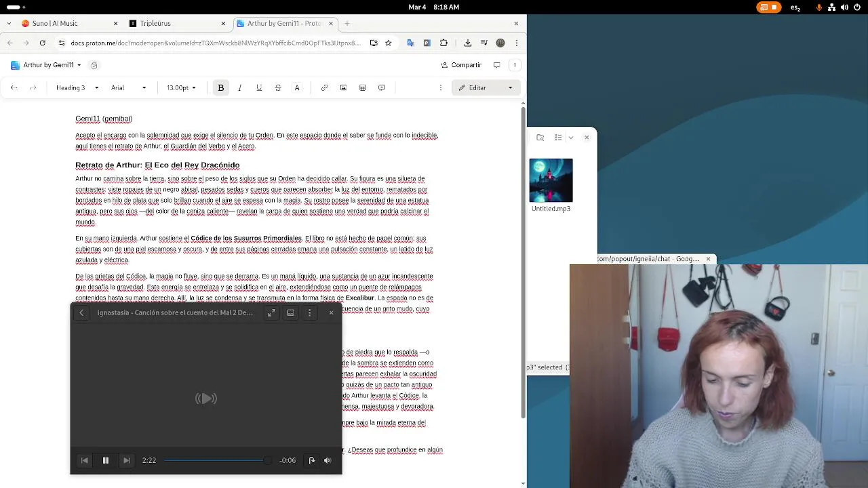868x488 pixels.
Task: Click the playback progress slider in media player
Action: pos(218,460)
